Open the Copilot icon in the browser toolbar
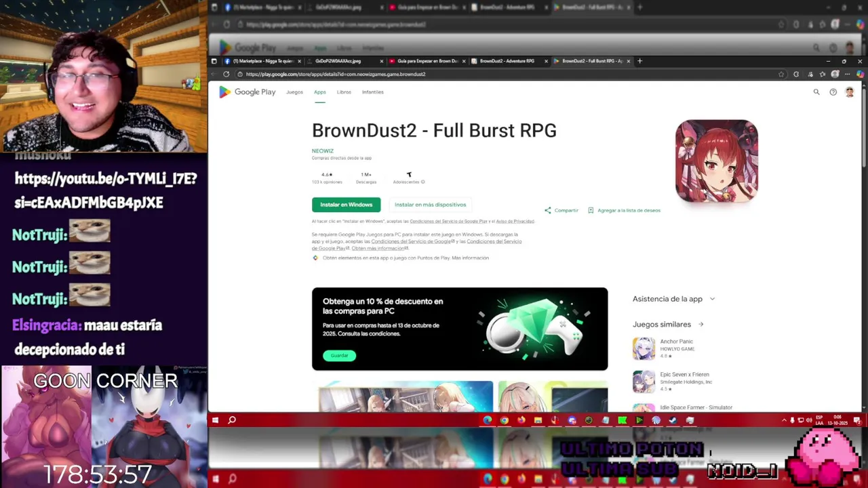This screenshot has width=868, height=488. click(x=861, y=74)
